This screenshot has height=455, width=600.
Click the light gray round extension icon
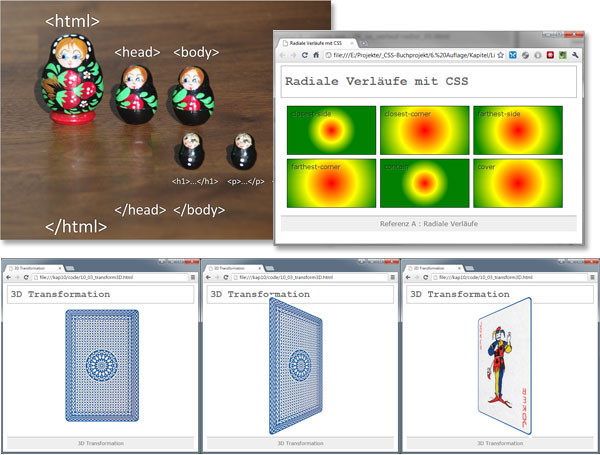tap(538, 55)
